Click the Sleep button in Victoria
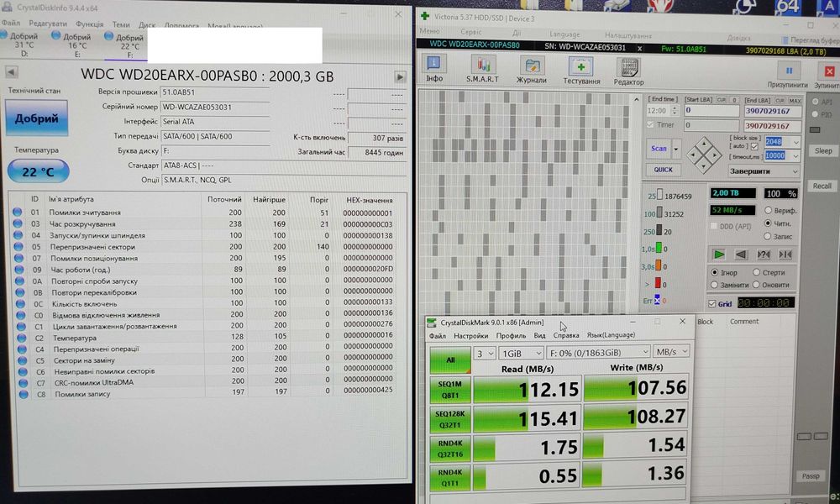Image resolution: width=840 pixels, height=504 pixels. (823, 151)
